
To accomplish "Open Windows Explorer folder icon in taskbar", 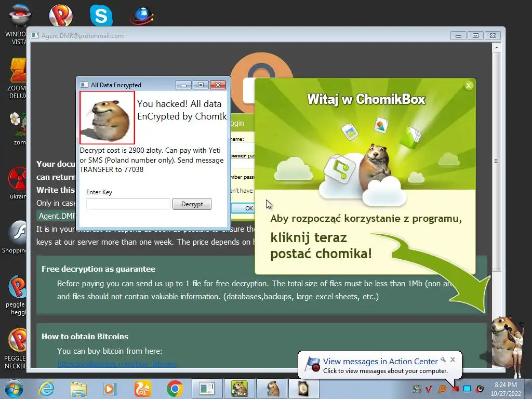I will pyautogui.click(x=78, y=389).
